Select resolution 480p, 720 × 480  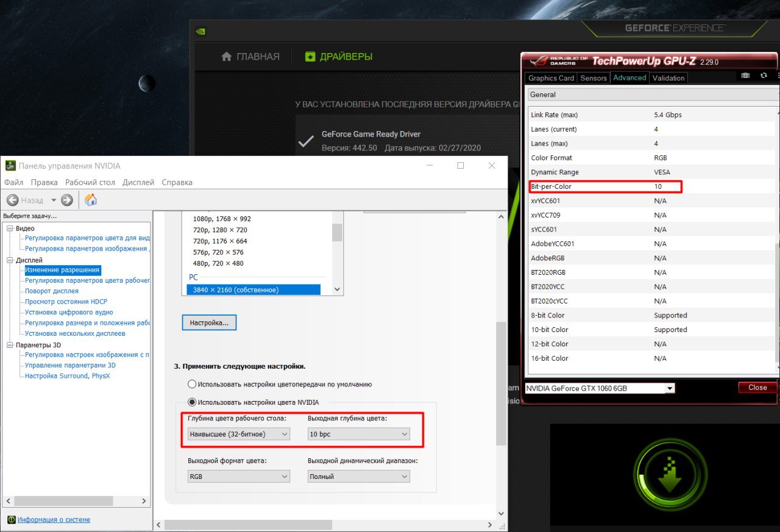click(218, 263)
